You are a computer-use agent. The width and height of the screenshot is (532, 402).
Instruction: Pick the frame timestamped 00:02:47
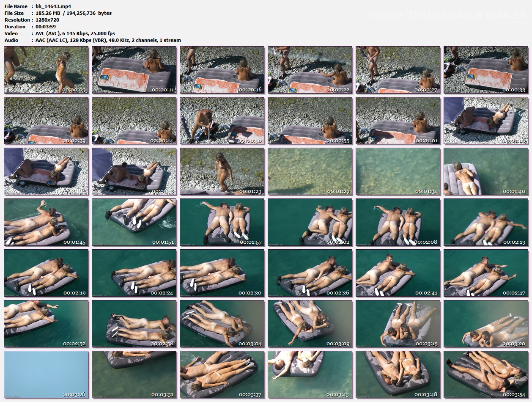tap(486, 273)
